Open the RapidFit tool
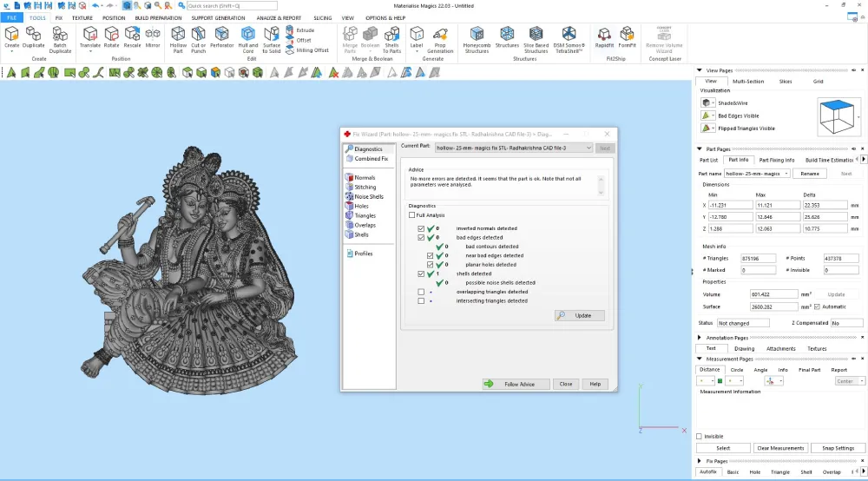 [604, 37]
